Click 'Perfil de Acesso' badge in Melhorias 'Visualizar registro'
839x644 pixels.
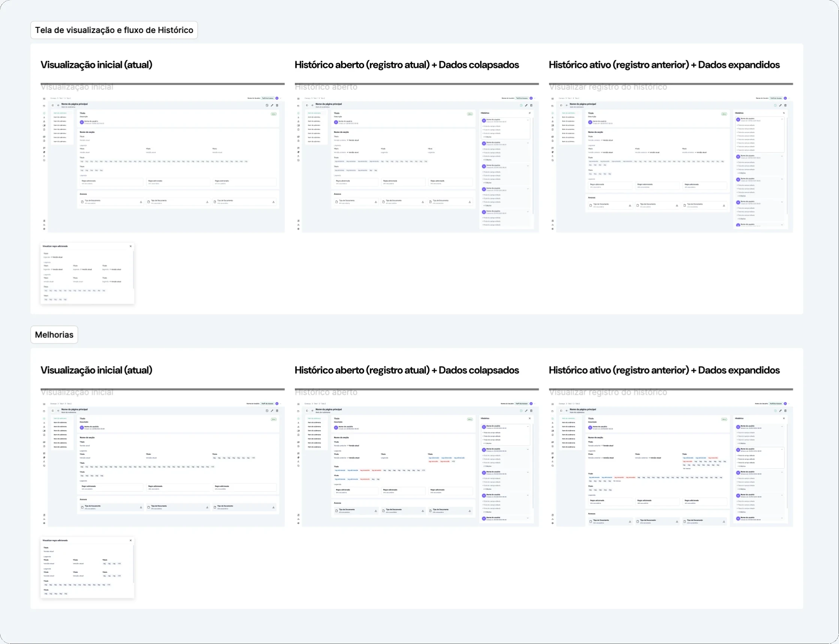(x=776, y=404)
